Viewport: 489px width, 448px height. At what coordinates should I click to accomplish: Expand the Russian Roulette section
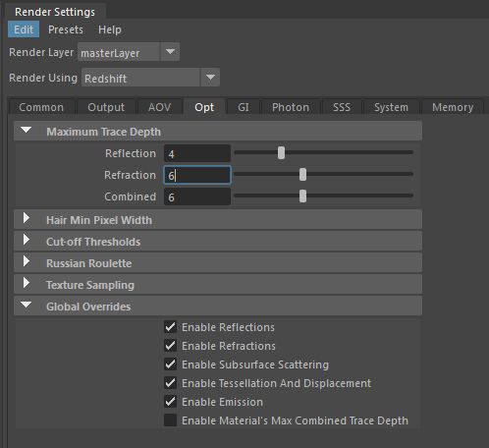click(x=27, y=261)
